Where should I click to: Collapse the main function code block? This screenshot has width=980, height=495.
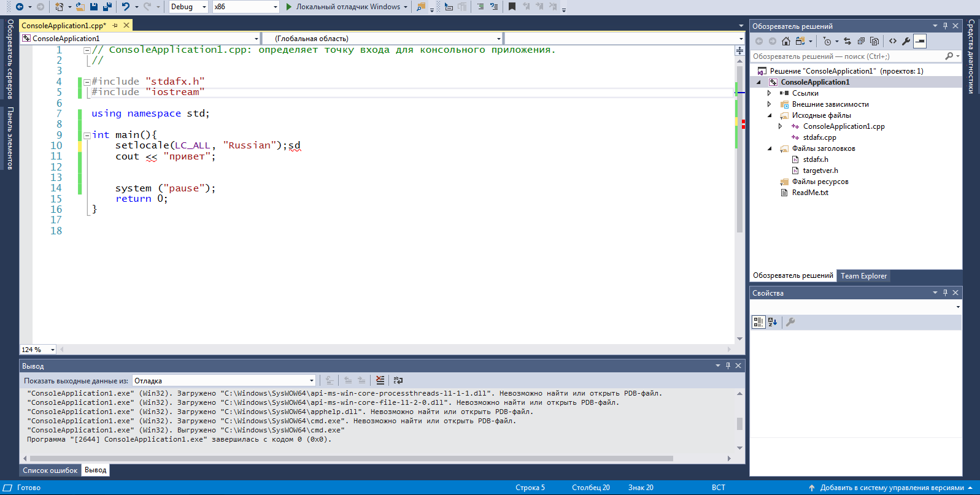(87, 135)
